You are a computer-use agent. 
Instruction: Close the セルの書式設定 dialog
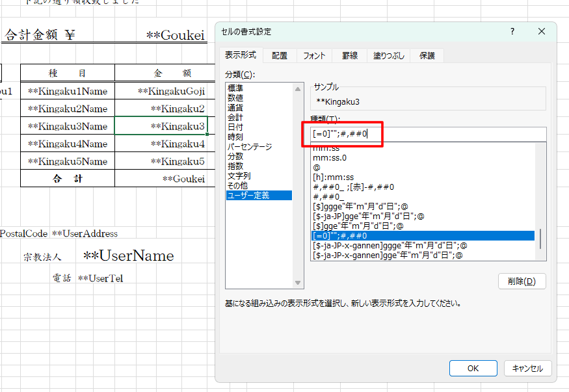click(x=542, y=32)
